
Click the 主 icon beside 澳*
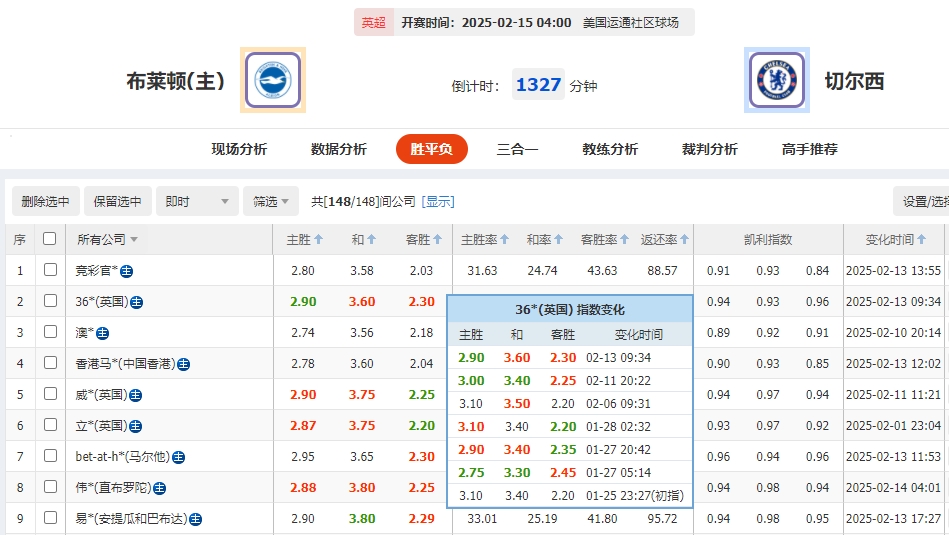point(102,333)
